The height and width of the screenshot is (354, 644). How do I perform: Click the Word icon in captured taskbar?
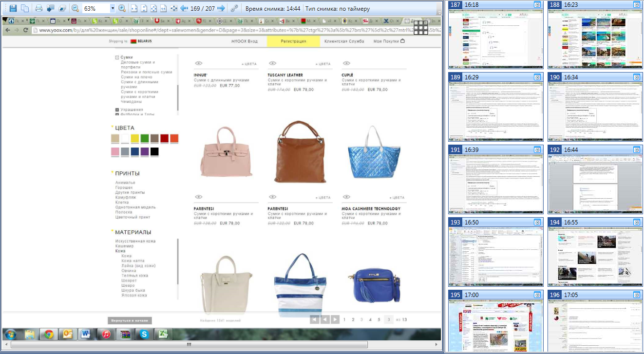(85, 334)
